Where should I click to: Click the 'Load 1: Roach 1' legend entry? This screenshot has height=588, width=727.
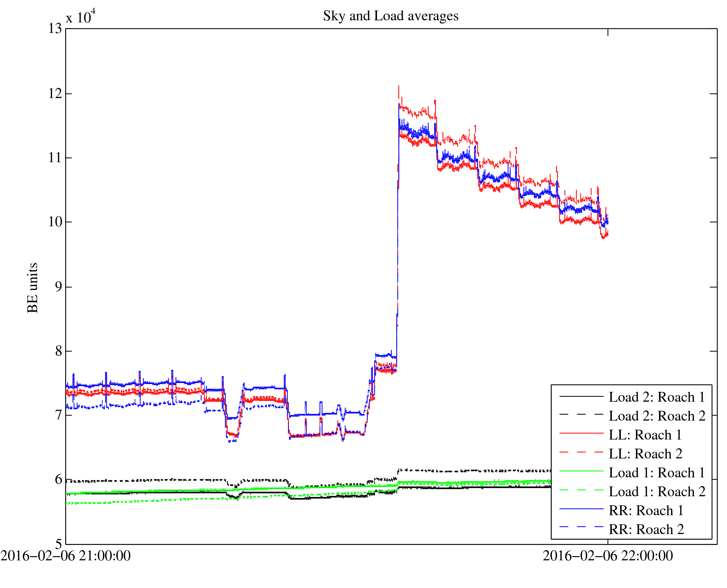pyautogui.click(x=657, y=473)
